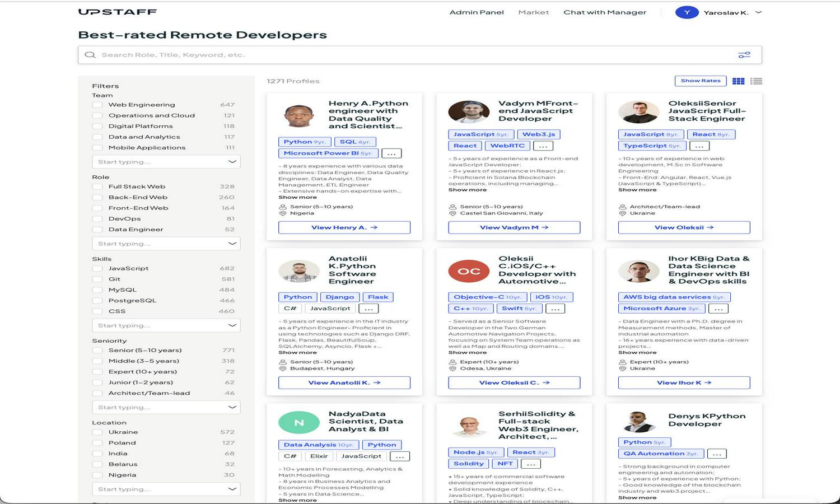Tick Architect/Team-lead seniority checkbox
The height and width of the screenshot is (504, 840).
[x=97, y=393]
